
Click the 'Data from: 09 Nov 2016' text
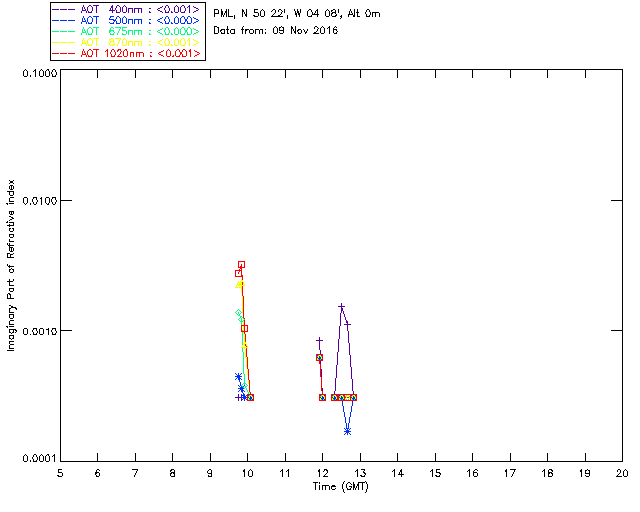point(276,31)
